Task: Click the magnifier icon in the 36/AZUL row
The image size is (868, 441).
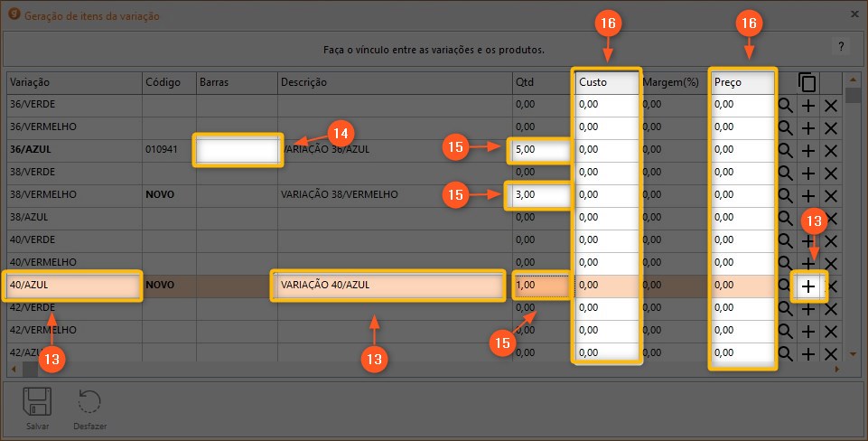Action: (x=786, y=150)
